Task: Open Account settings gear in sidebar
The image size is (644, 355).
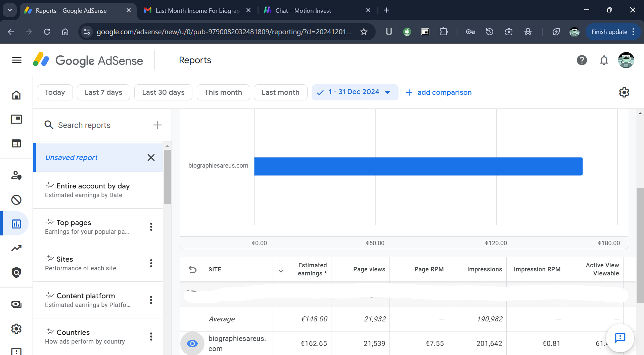Action: [x=16, y=328]
